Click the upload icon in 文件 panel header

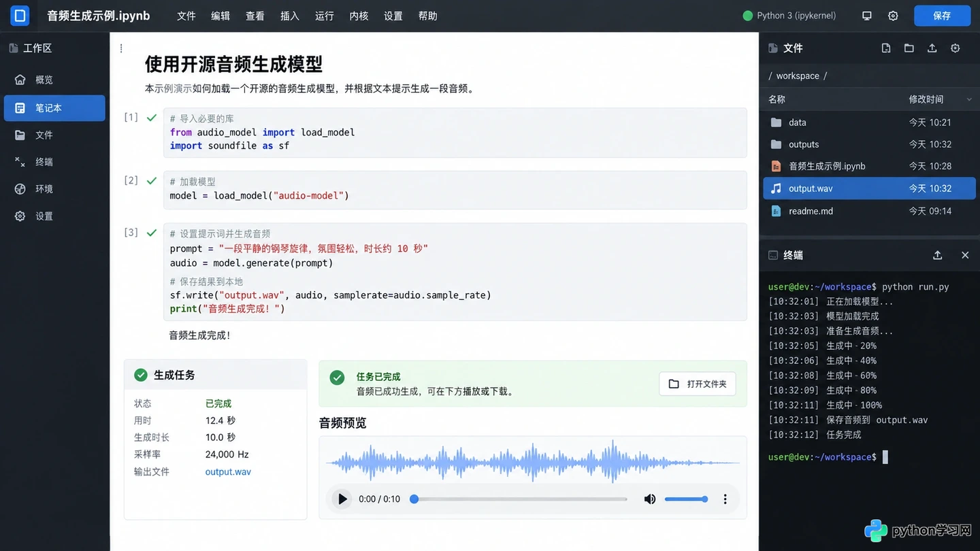coord(932,48)
